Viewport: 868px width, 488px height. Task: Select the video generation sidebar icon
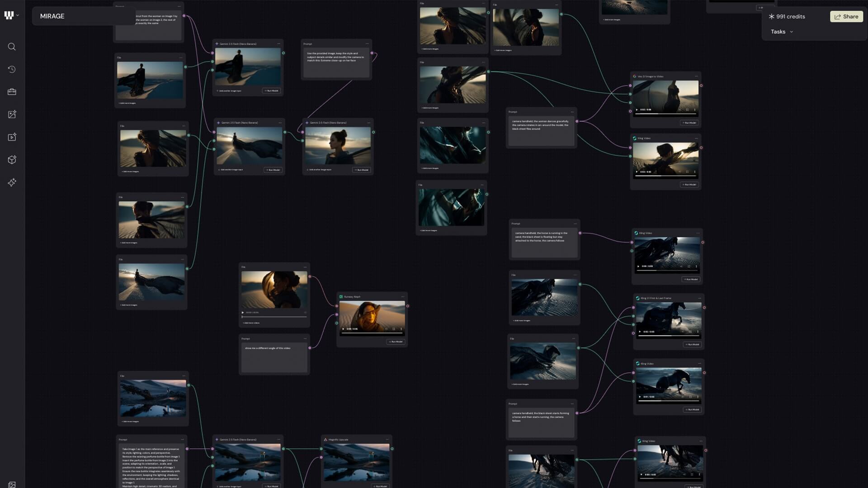click(12, 137)
